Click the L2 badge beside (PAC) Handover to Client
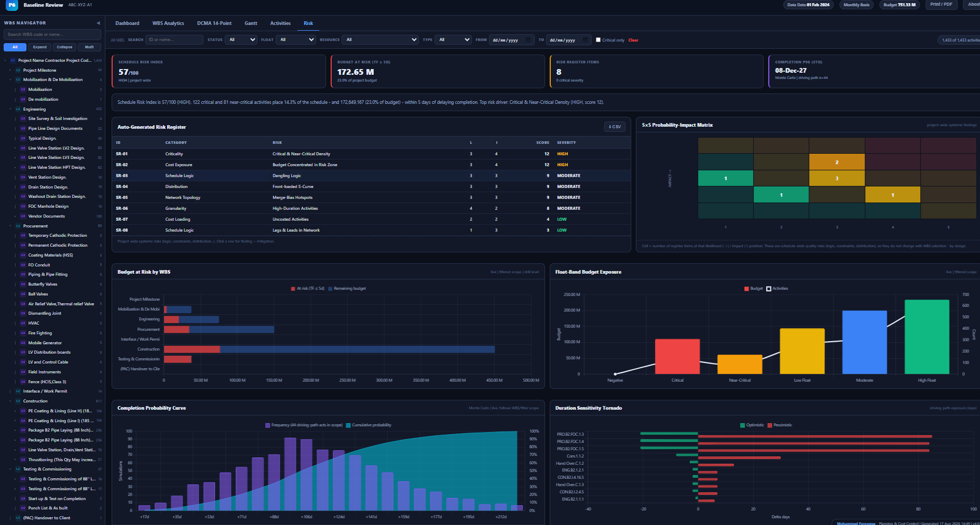Screen dimensions: 980x525 pyautogui.click(x=18, y=518)
